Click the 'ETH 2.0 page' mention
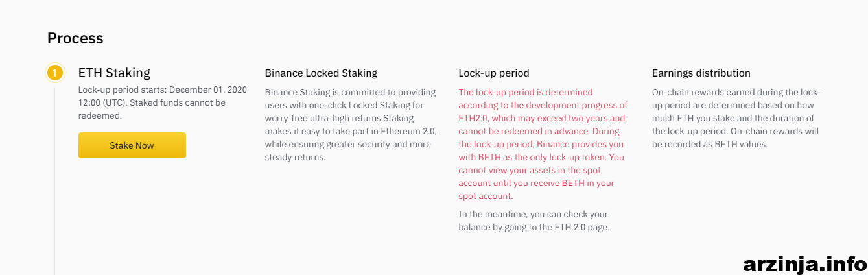The image size is (868, 275). pos(581,227)
